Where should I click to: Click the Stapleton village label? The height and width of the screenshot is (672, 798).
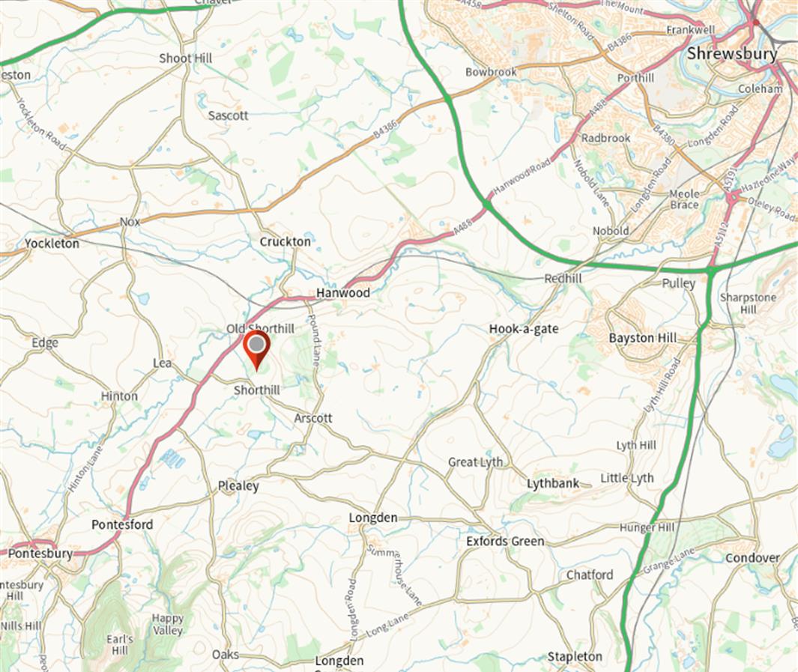(x=575, y=657)
